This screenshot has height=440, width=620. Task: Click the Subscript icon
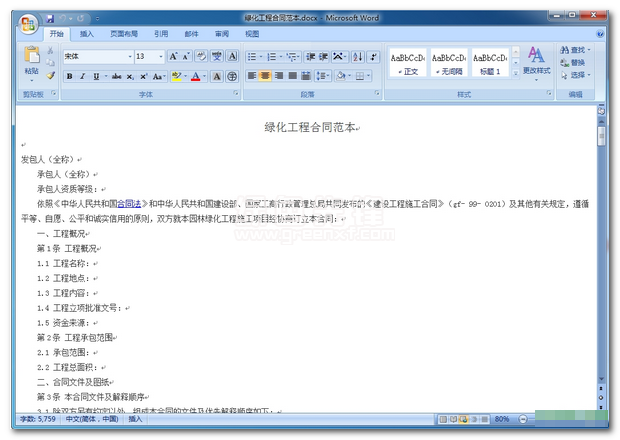point(130,77)
